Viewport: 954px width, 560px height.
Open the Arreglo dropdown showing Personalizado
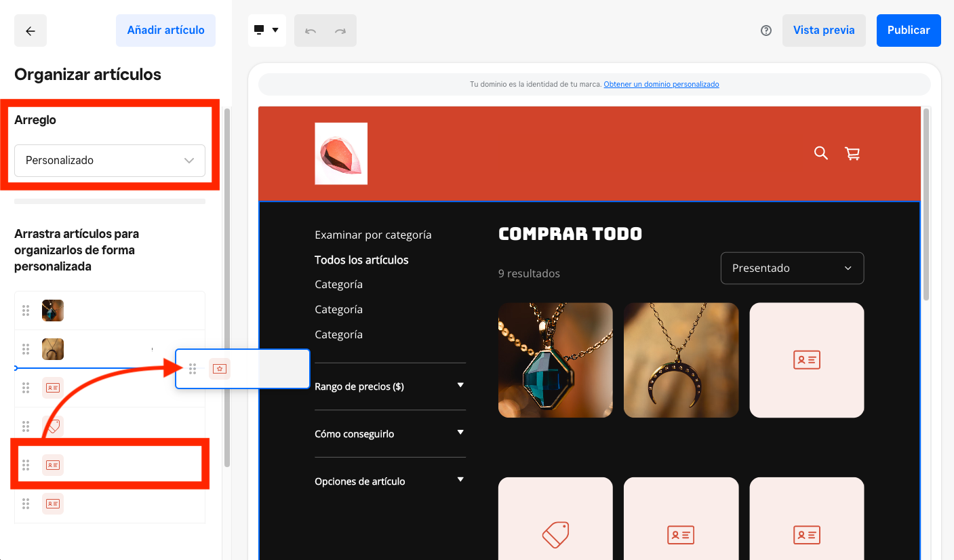click(x=110, y=161)
